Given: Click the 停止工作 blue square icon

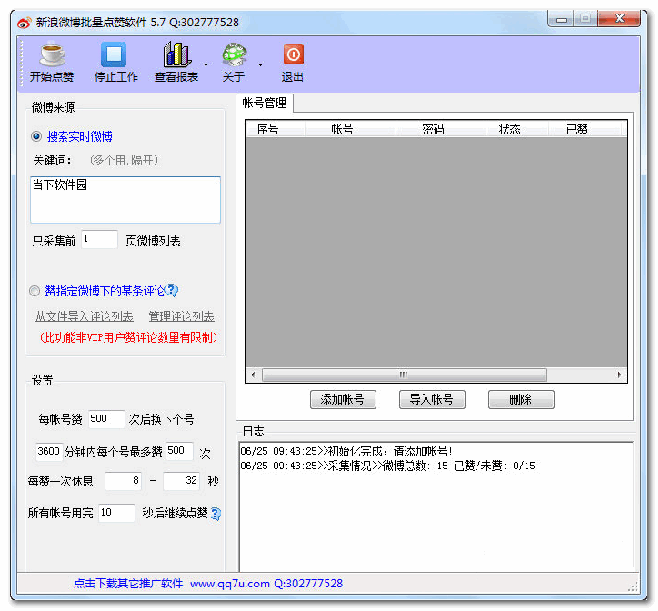Looking at the screenshot, I should [x=114, y=55].
